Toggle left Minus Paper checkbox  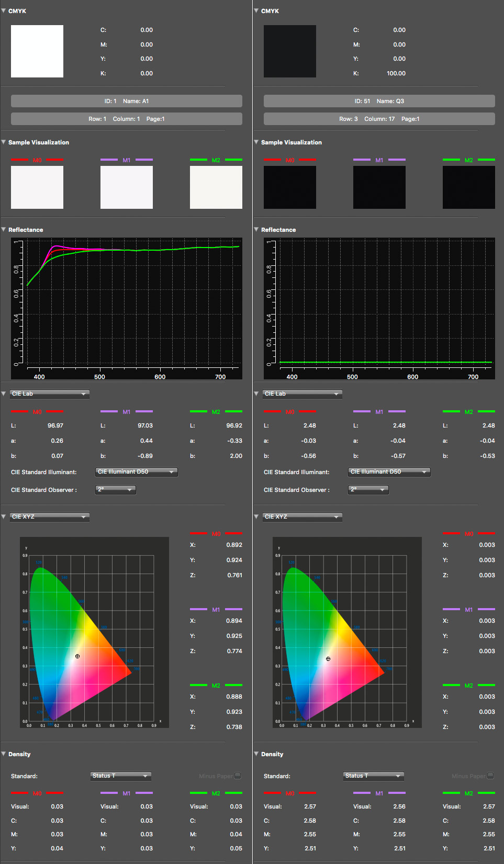(238, 776)
